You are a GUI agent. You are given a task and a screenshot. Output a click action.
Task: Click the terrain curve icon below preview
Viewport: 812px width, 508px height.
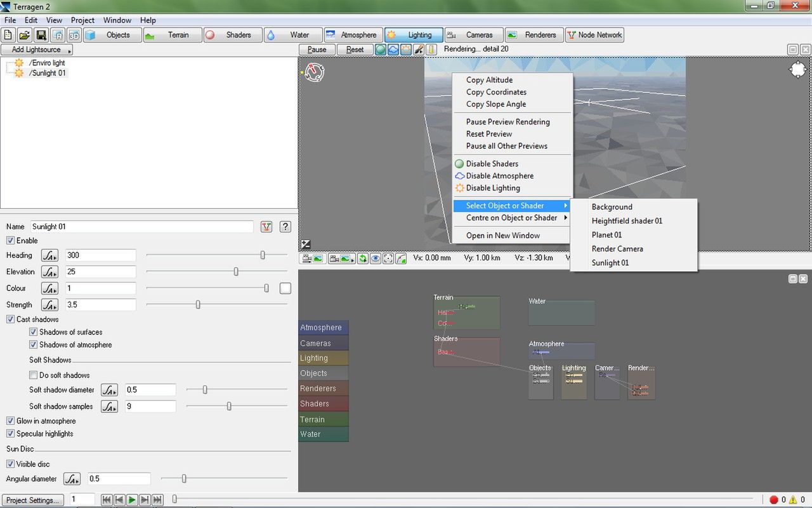[401, 258]
